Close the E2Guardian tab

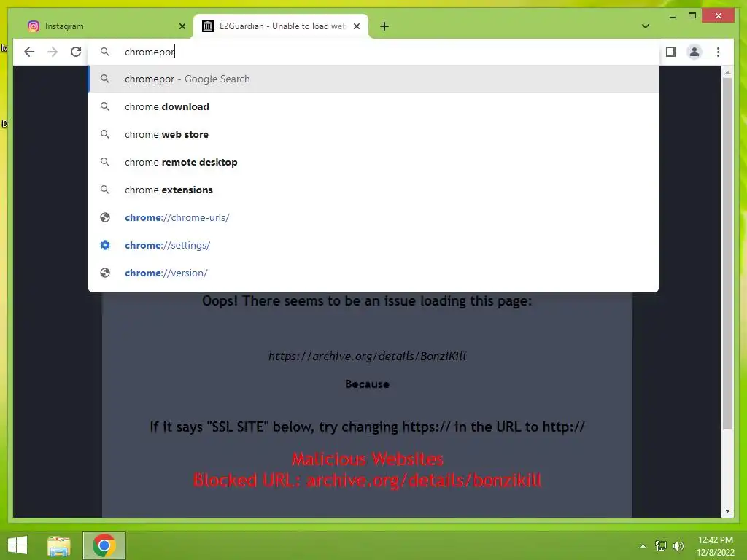[x=356, y=26]
